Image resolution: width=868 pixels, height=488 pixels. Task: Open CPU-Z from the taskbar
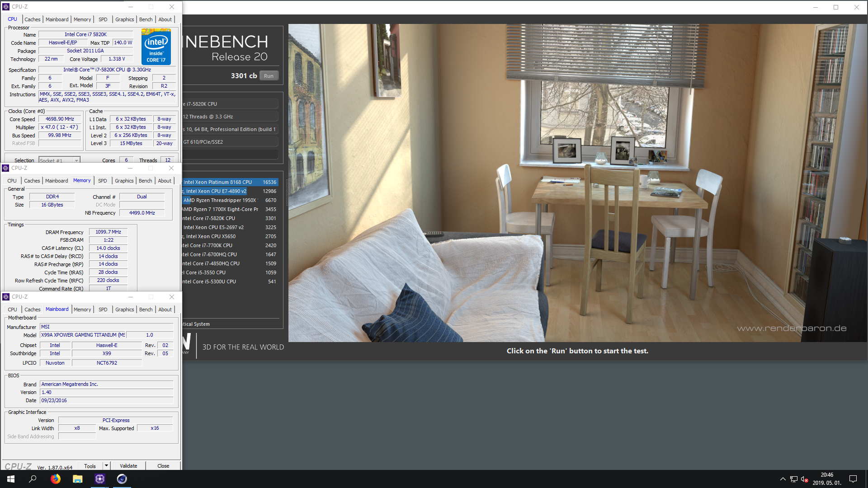coord(100,479)
